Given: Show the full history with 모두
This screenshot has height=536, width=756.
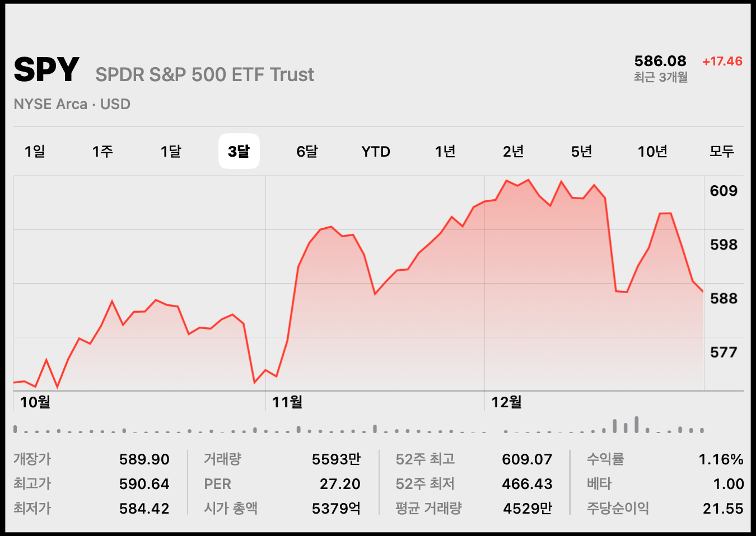Looking at the screenshot, I should (x=721, y=151).
